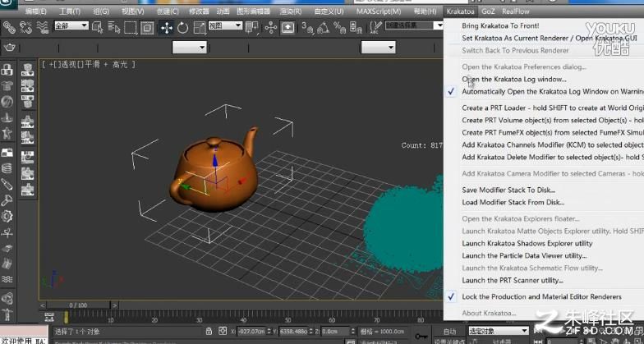Open the 平滑 + 高光 shading label menu

click(x=106, y=64)
